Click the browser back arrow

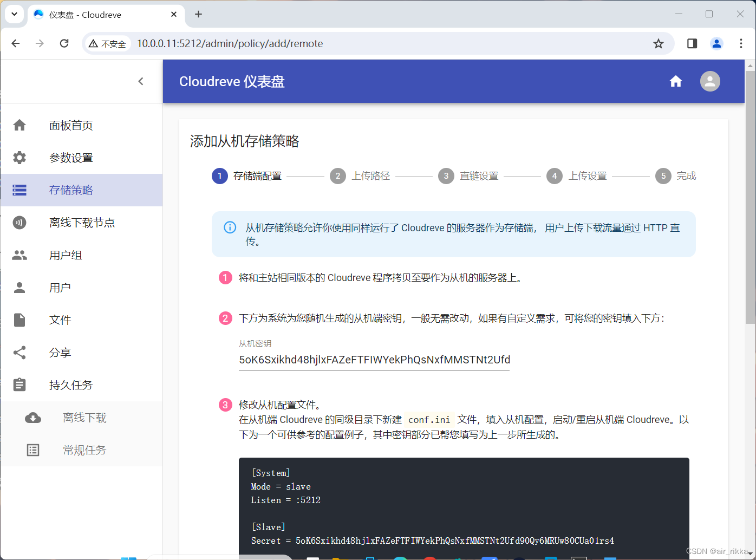[x=16, y=43]
